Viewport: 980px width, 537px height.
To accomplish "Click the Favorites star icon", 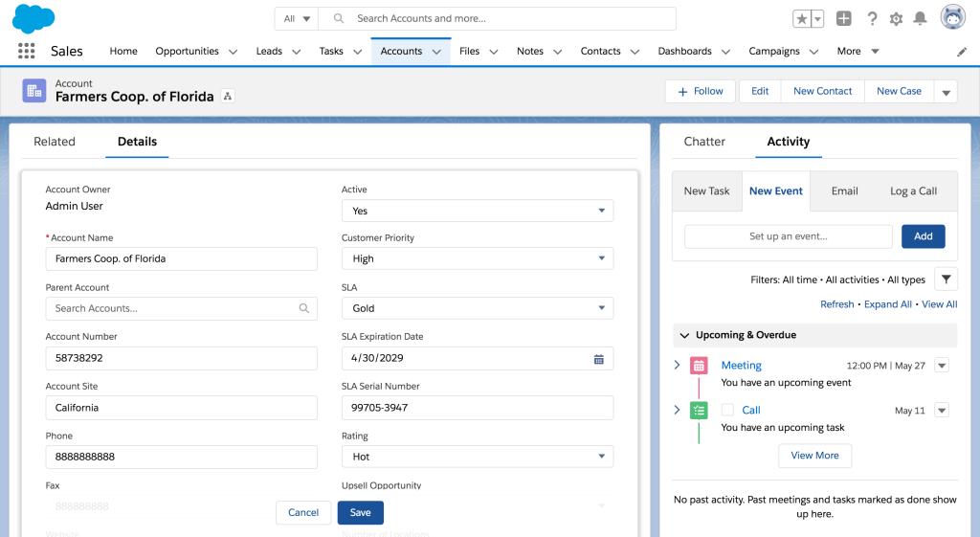I will tap(802, 19).
